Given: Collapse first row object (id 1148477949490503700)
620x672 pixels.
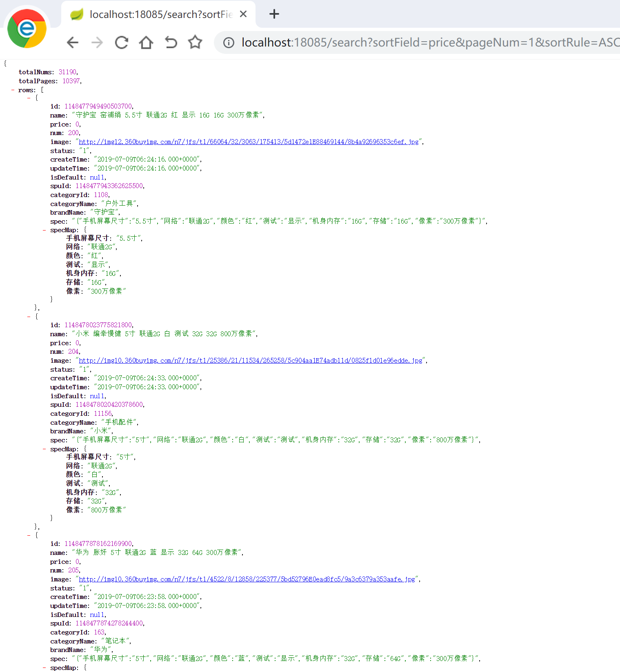Looking at the screenshot, I should click(x=29, y=98).
